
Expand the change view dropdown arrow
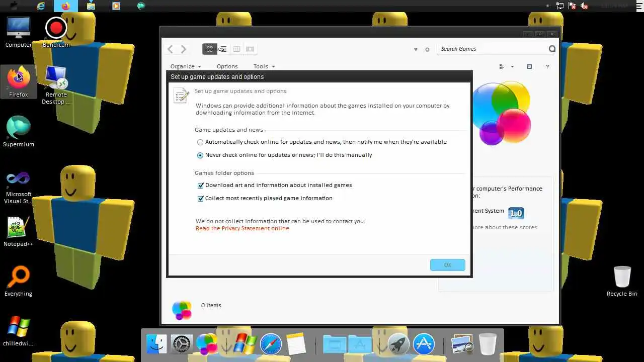click(x=512, y=66)
